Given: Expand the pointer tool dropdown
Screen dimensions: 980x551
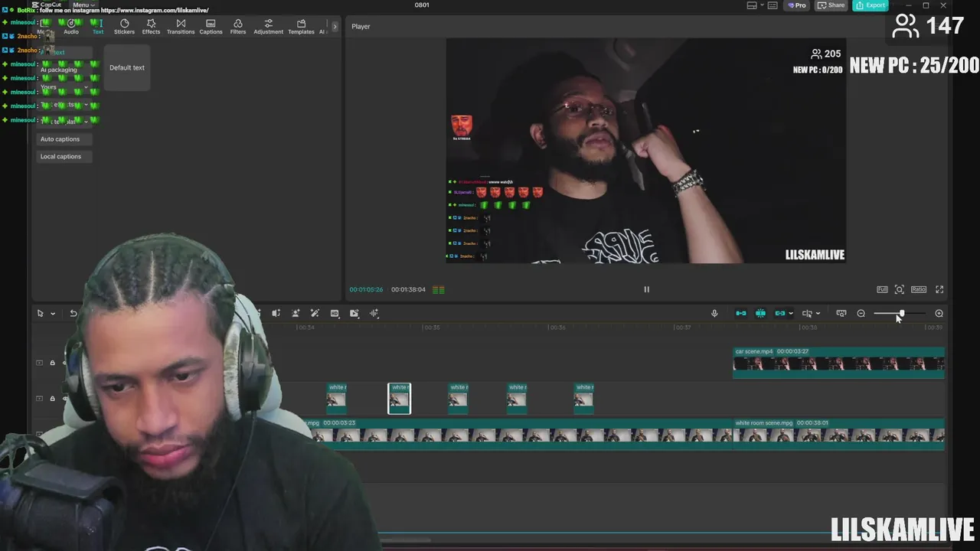Looking at the screenshot, I should [53, 313].
